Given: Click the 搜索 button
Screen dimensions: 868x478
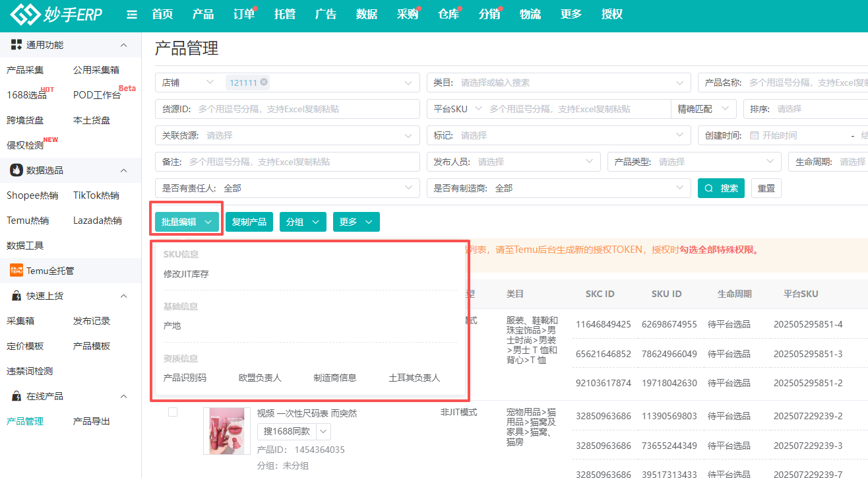Looking at the screenshot, I should [722, 188].
